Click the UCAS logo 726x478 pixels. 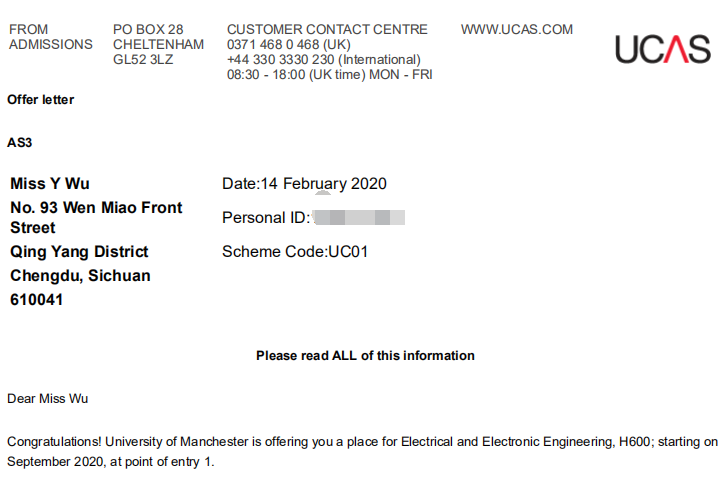click(x=662, y=48)
